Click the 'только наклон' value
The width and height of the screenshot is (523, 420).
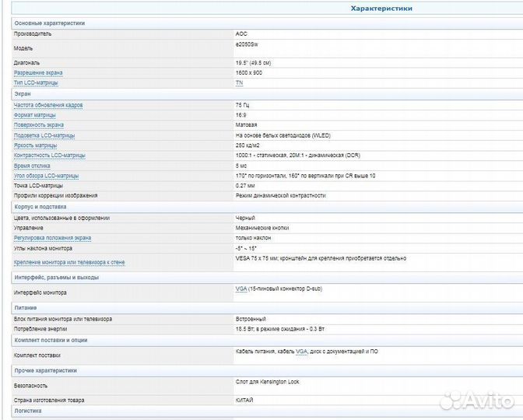click(x=253, y=238)
